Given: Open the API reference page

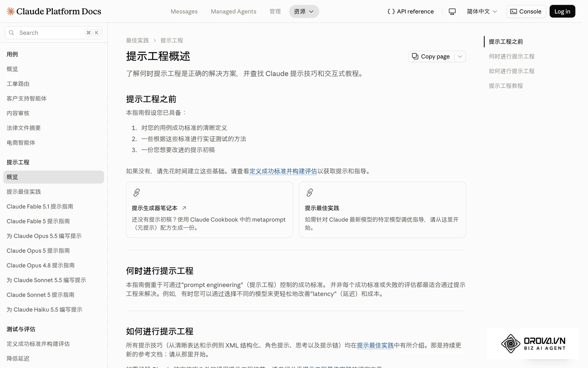Looking at the screenshot, I should (410, 11).
